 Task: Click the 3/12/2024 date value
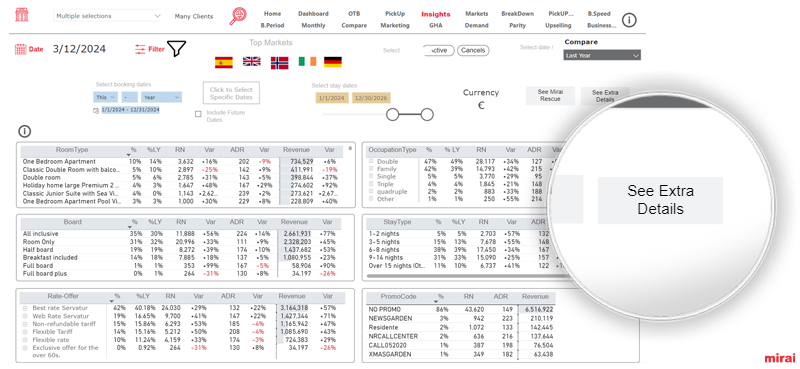pos(79,49)
